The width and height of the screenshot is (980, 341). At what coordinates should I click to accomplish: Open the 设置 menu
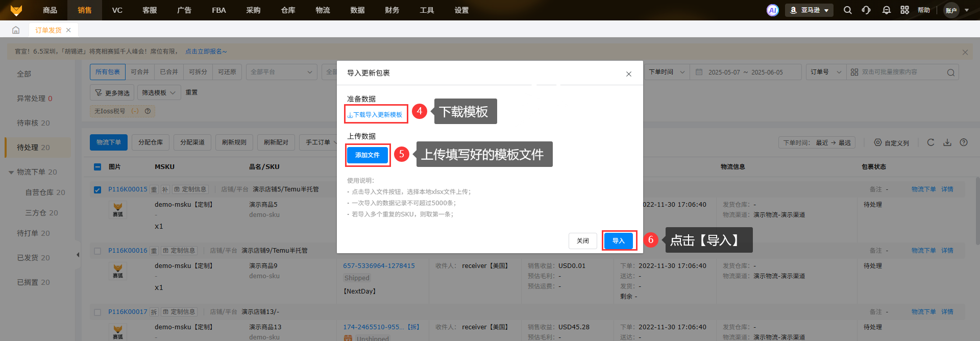(x=461, y=10)
